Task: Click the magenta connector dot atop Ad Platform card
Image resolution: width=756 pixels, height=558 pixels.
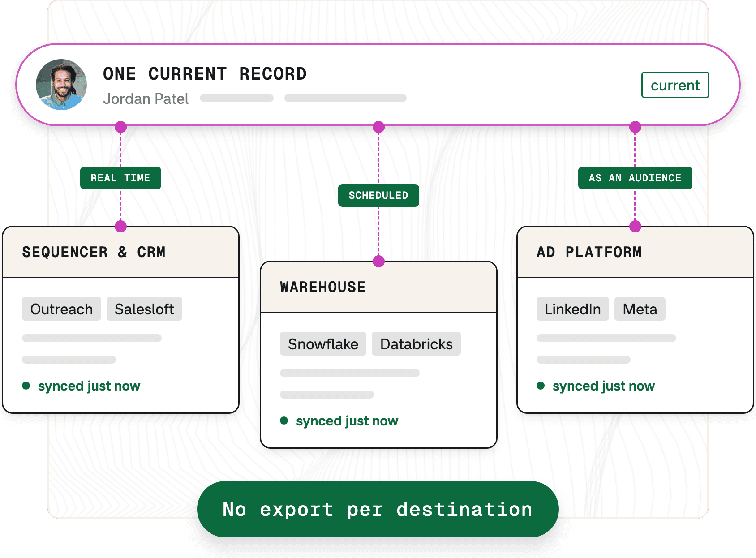Action: [x=635, y=226]
